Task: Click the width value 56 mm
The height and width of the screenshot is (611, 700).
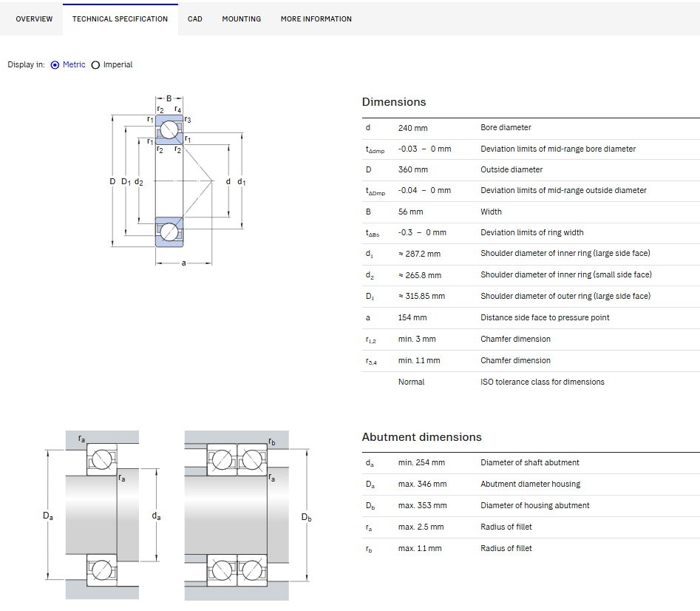Action: pos(411,212)
